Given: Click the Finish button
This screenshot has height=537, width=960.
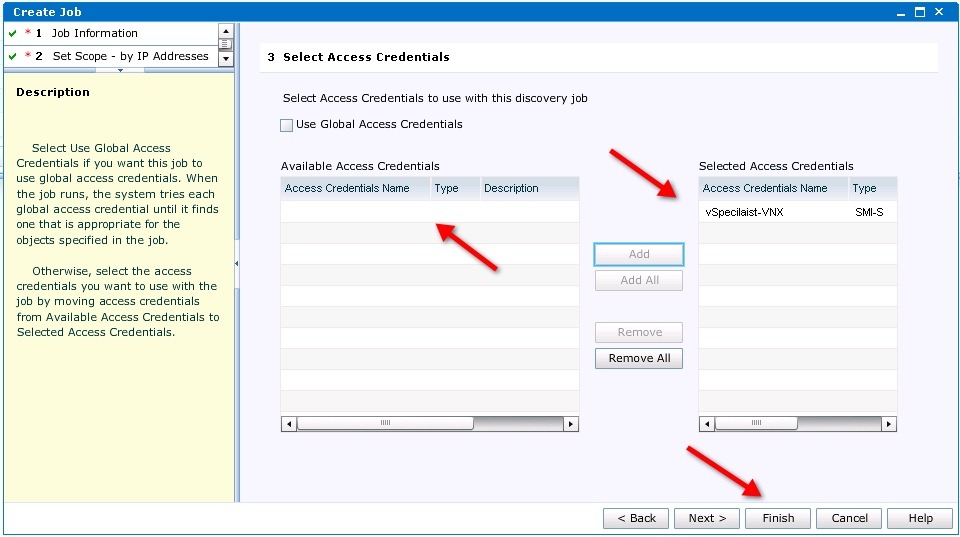Looking at the screenshot, I should pyautogui.click(x=777, y=518).
